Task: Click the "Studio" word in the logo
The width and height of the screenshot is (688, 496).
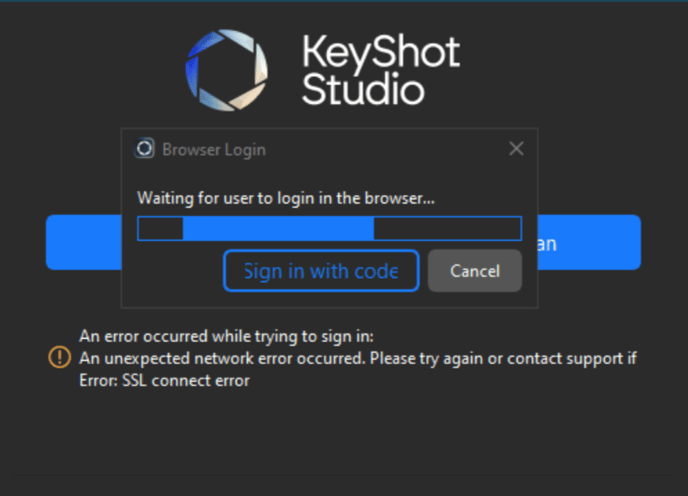Action: point(363,90)
